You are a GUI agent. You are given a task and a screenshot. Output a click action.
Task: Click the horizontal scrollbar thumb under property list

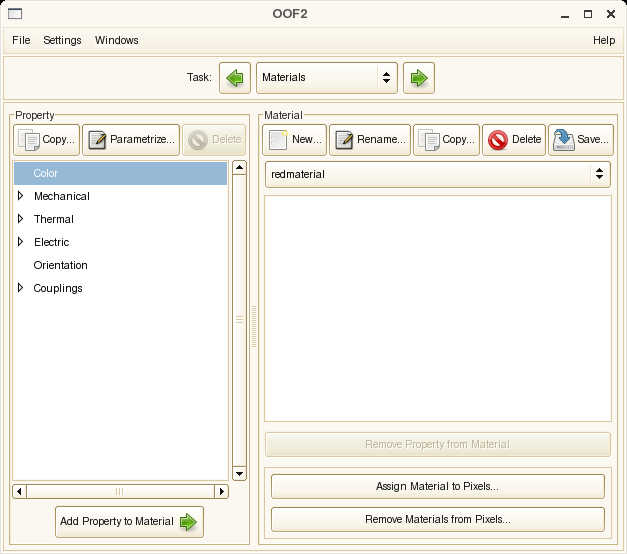pyautogui.click(x=120, y=492)
